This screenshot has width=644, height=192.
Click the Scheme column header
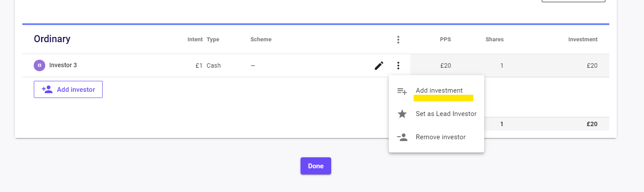[x=261, y=40]
